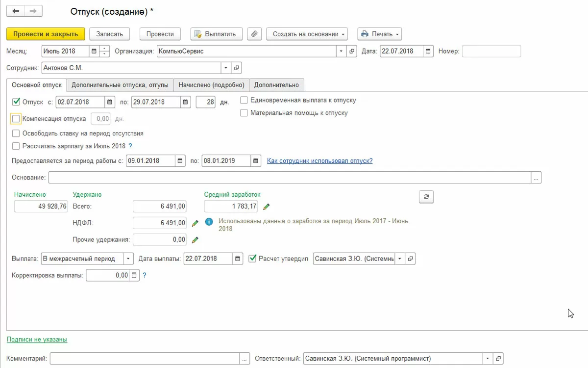The height and width of the screenshot is (368, 588).
Task: Uncheck the Отпуск checkbox
Action: coord(16,102)
